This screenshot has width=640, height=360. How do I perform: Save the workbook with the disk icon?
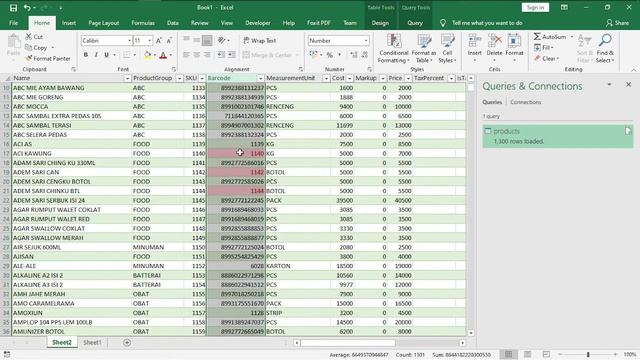pyautogui.click(x=13, y=7)
